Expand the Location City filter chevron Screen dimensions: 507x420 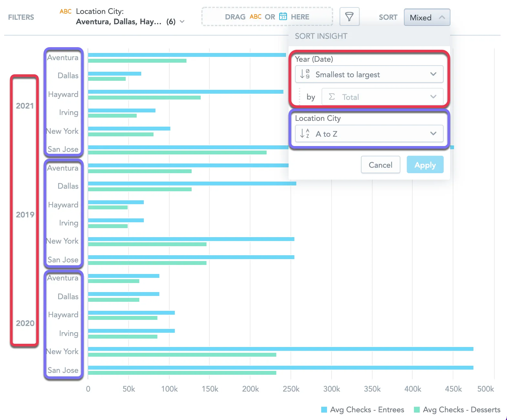point(182,22)
